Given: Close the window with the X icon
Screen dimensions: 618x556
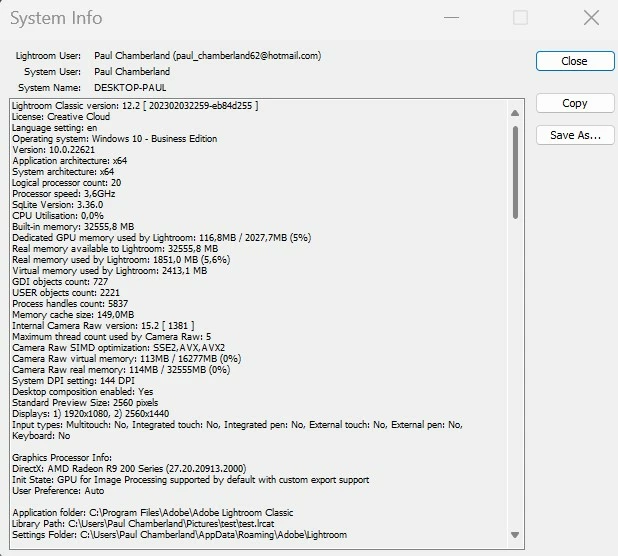Looking at the screenshot, I should click(x=591, y=18).
